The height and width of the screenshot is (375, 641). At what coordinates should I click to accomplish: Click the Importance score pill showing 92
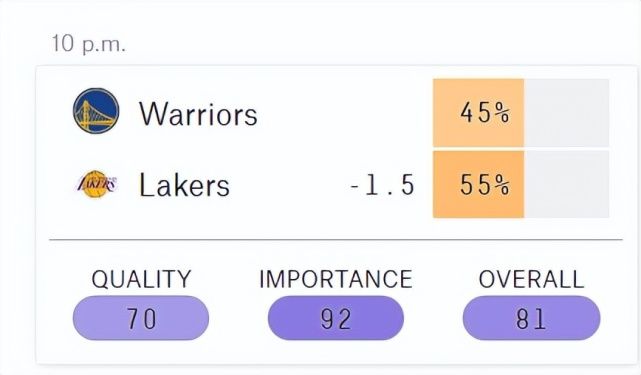click(x=336, y=318)
